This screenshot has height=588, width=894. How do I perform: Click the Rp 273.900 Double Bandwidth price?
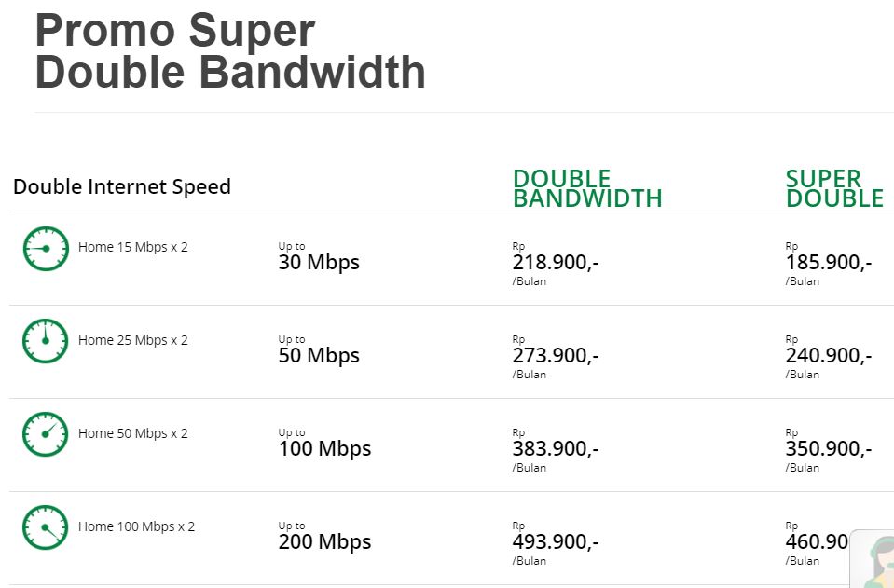[x=556, y=357]
